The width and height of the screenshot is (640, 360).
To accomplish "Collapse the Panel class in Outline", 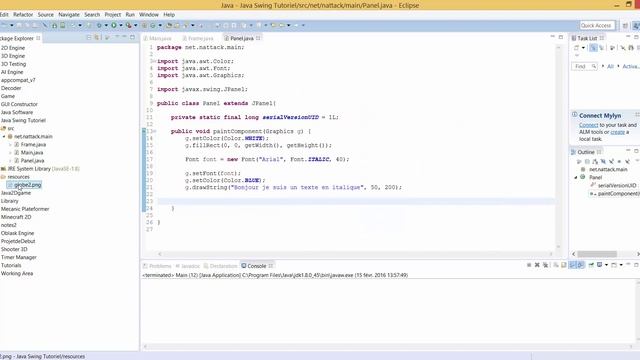I will (576, 177).
